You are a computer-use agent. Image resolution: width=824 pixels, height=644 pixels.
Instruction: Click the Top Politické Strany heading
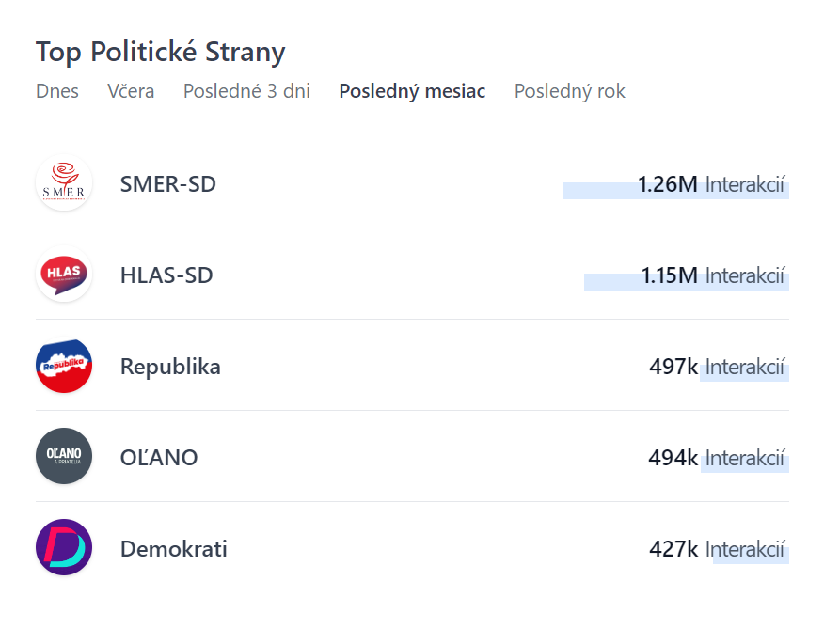160,52
